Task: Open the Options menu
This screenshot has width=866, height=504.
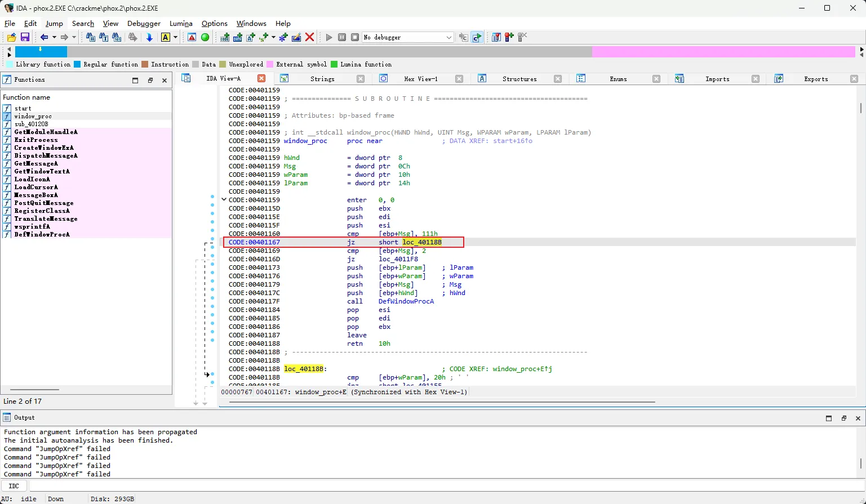Action: (x=215, y=23)
